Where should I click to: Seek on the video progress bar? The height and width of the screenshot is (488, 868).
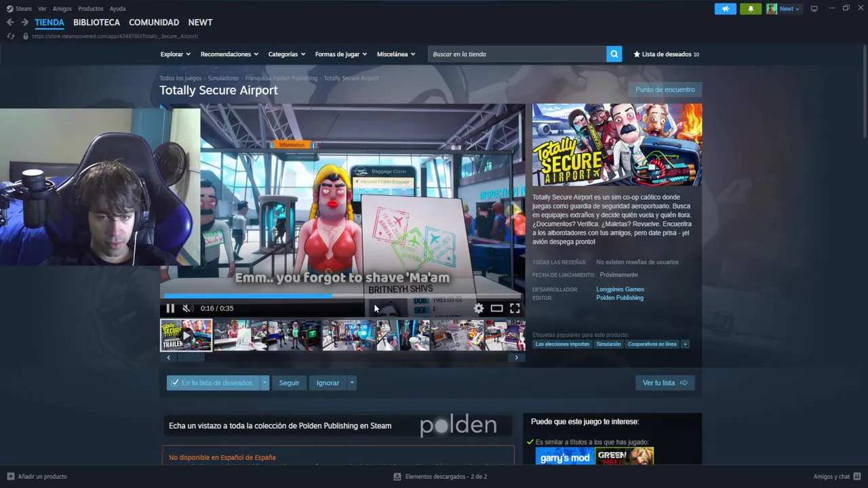tap(342, 296)
